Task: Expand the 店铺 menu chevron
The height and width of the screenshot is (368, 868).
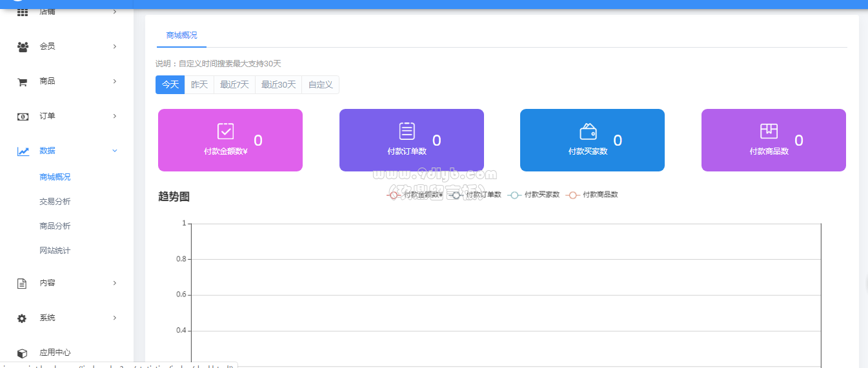Action: point(115,12)
